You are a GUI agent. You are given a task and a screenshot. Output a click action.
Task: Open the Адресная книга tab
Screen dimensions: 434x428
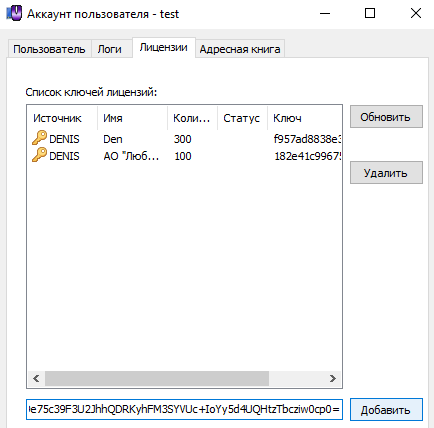[x=240, y=49]
